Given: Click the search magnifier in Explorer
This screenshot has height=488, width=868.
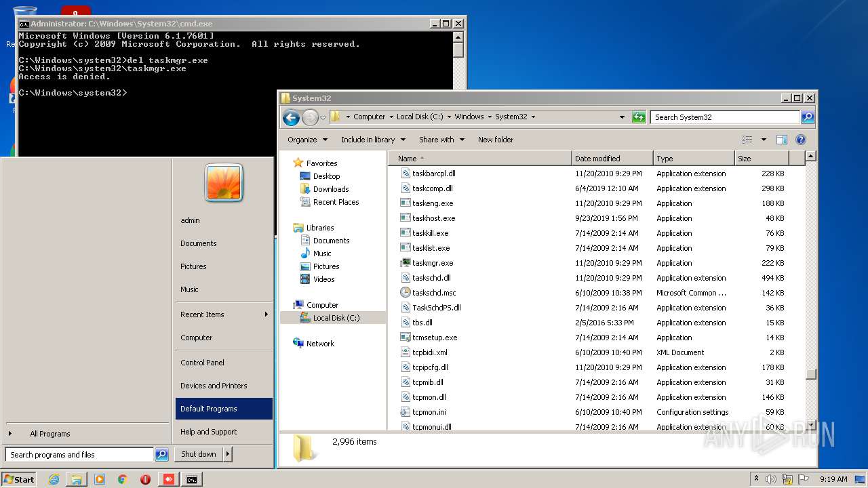Looking at the screenshot, I should coord(807,117).
